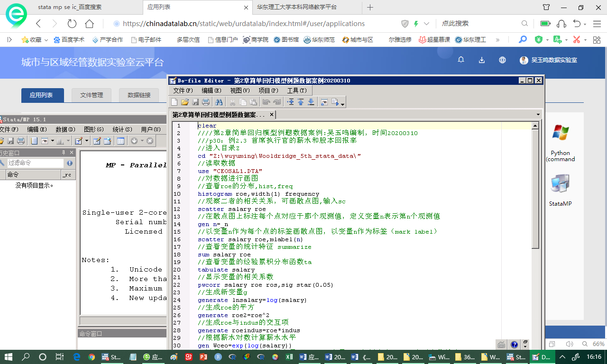
Task: Close the 第2章简单回归模型 do-file tab
Action: (272, 115)
